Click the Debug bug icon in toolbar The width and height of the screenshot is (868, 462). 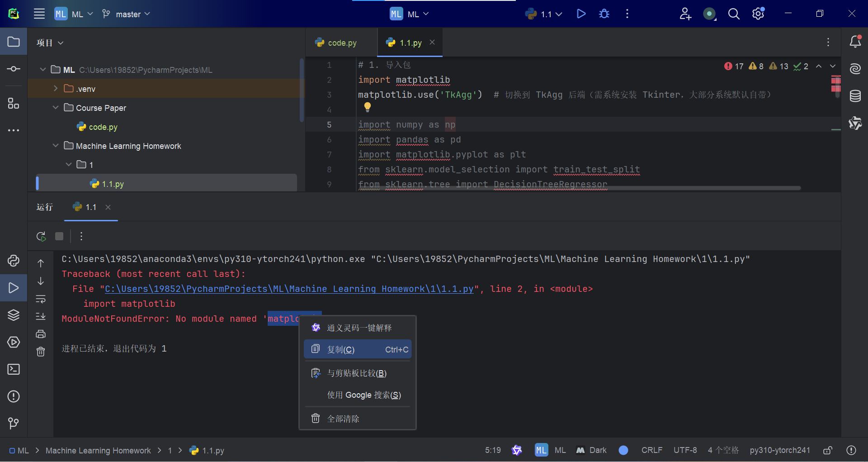(604, 14)
